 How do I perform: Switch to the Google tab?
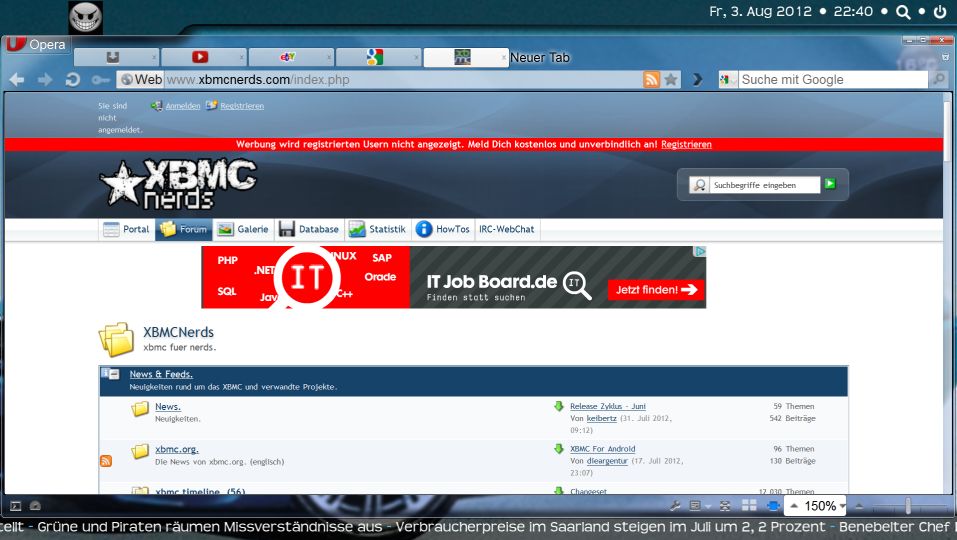(378, 57)
